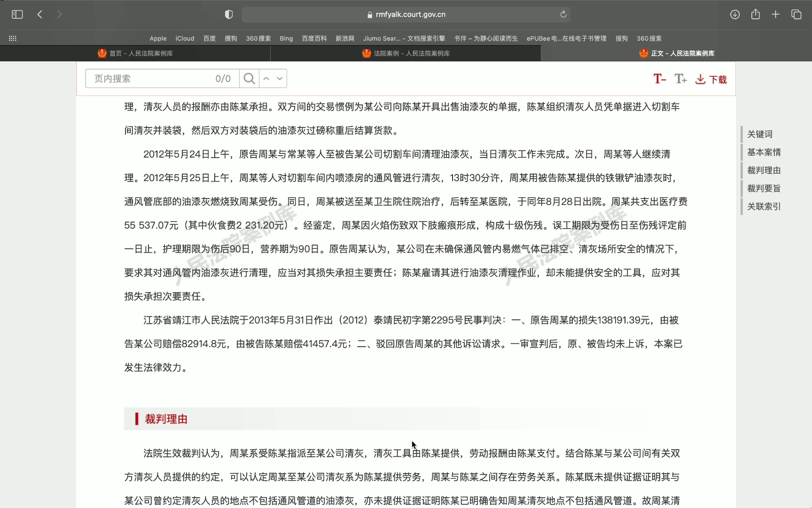812x508 pixels.
Task: Open the 百度百科 bookmark
Action: coord(314,39)
